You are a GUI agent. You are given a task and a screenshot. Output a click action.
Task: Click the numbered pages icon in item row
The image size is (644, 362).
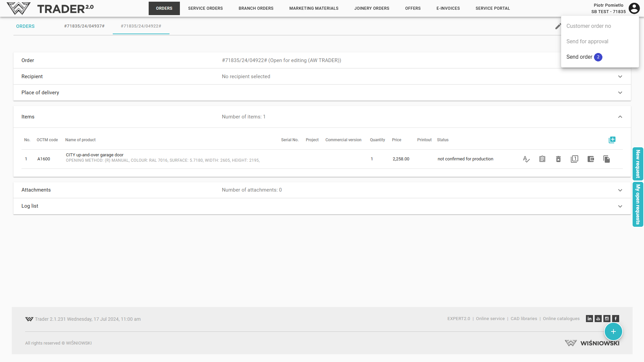(x=574, y=159)
